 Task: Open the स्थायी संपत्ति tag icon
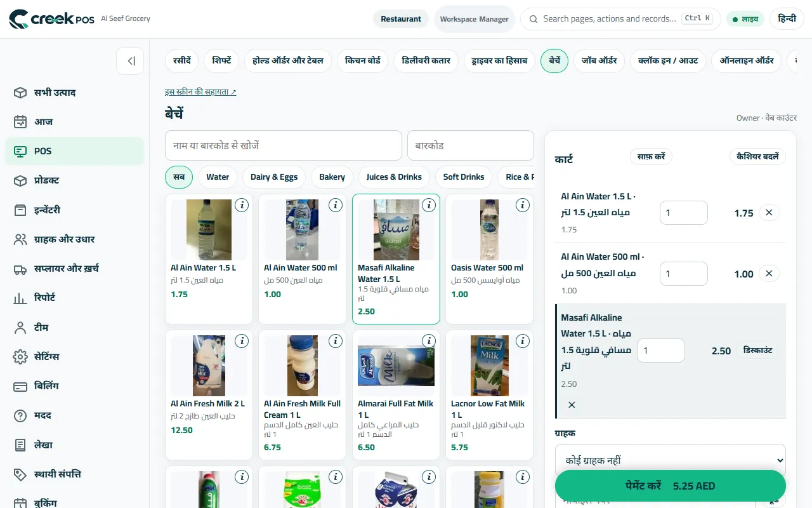pos(20,474)
